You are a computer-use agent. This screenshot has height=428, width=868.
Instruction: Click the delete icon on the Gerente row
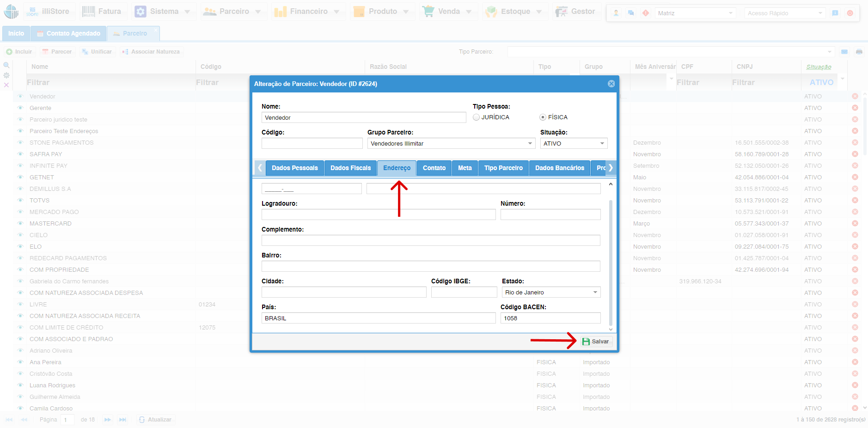[855, 108]
